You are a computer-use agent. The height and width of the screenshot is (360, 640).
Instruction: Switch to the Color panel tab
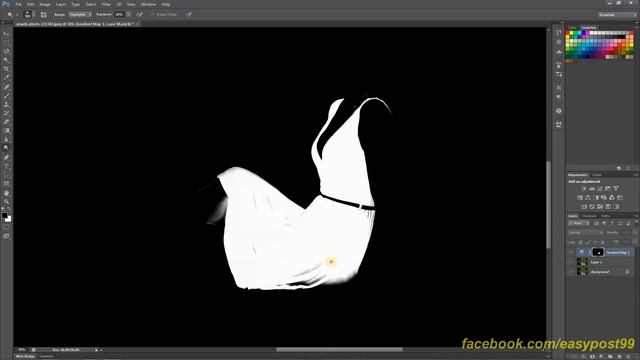tap(572, 28)
